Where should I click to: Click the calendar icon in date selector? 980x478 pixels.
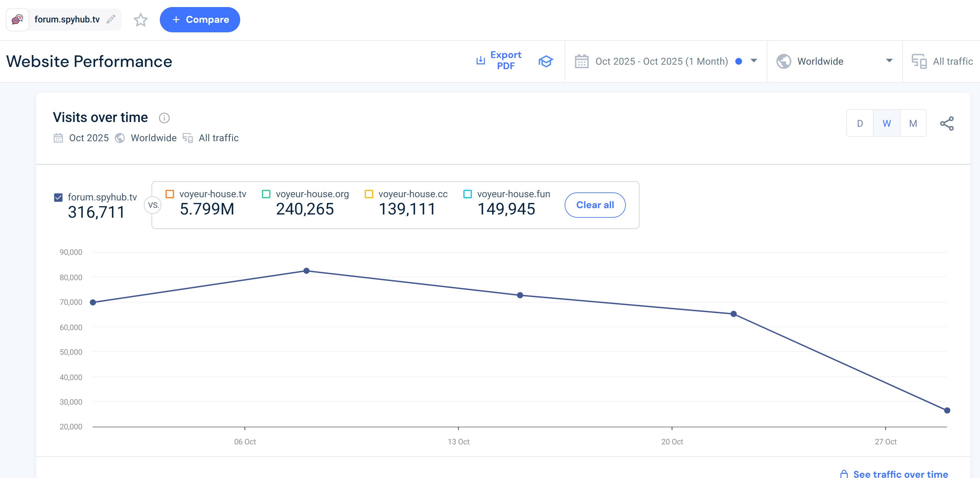[581, 61]
